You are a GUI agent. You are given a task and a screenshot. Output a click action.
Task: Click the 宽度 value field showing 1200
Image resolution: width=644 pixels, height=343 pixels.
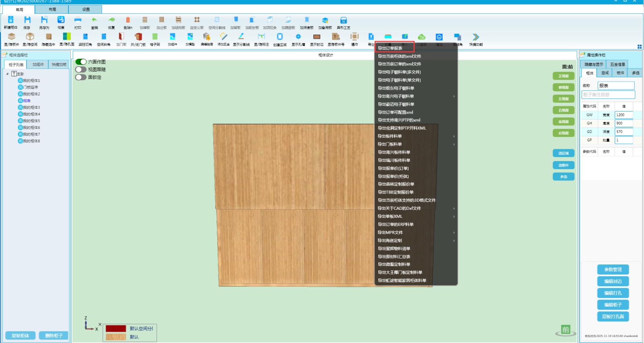pos(623,115)
